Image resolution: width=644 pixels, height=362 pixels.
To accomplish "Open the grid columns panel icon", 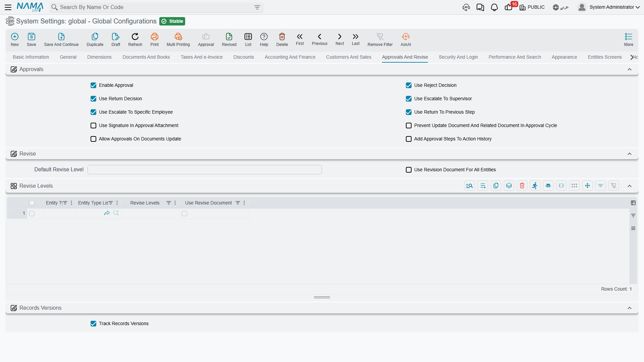I will (633, 203).
